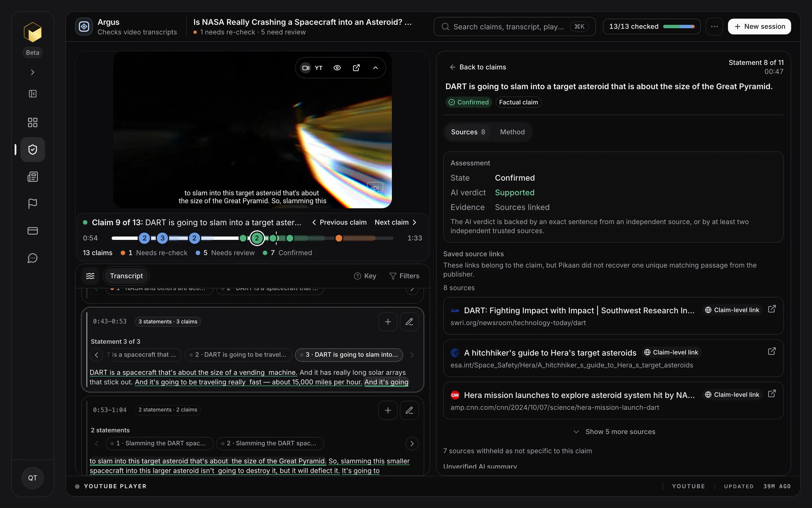Screen dimensions: 812x508
Task: Open the ESA Hera hitchhiker's guide source link
Action: click(x=772, y=351)
